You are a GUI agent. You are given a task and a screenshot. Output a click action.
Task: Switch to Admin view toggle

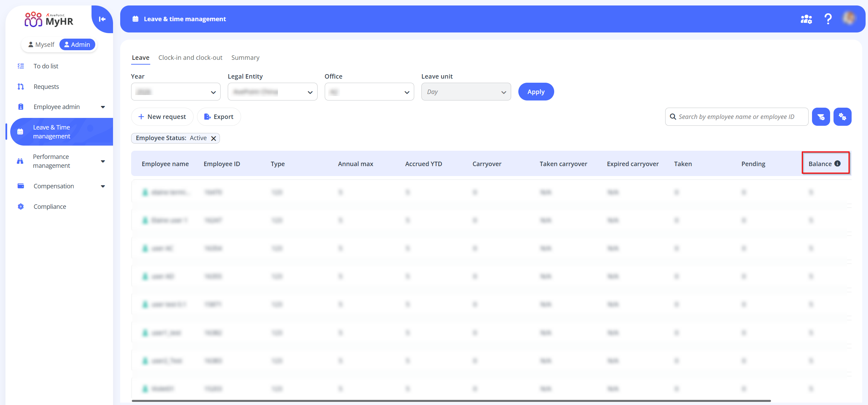point(77,45)
